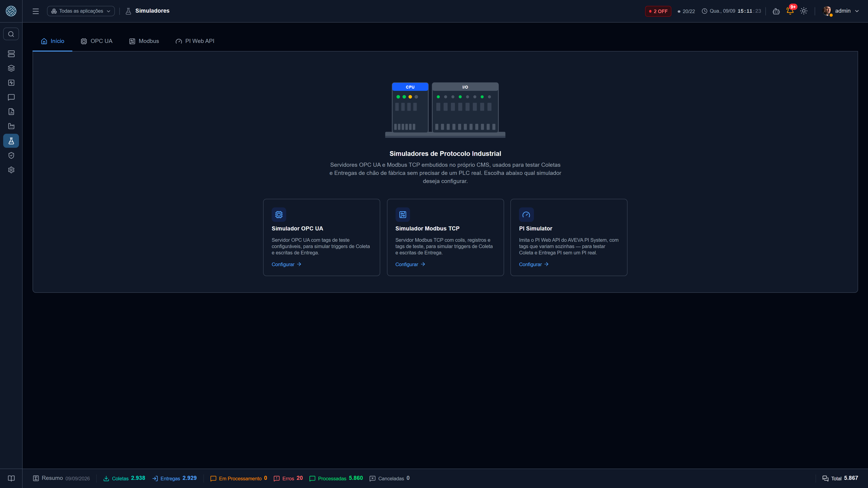Open the factory chart sidebar icon
This screenshot has height=488, width=868.
coord(11,126)
